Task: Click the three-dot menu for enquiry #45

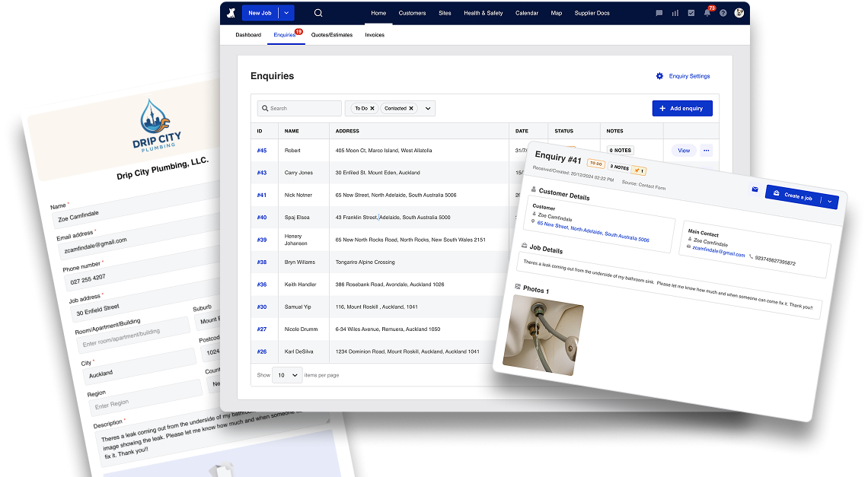Action: 706,151
